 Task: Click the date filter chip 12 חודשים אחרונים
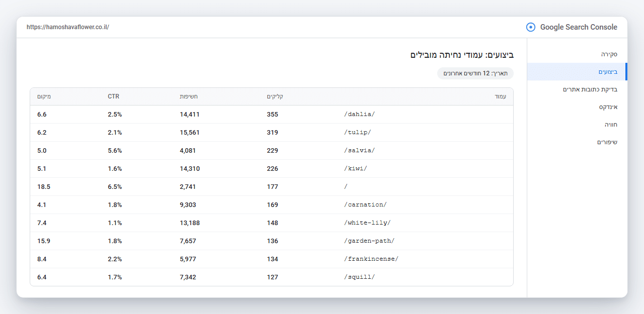[x=475, y=73]
